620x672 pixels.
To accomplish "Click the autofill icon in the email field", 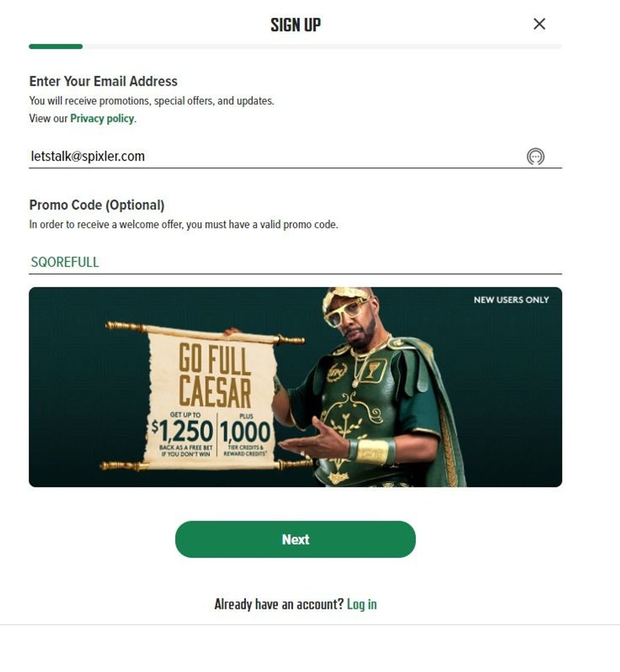I will 535,157.
